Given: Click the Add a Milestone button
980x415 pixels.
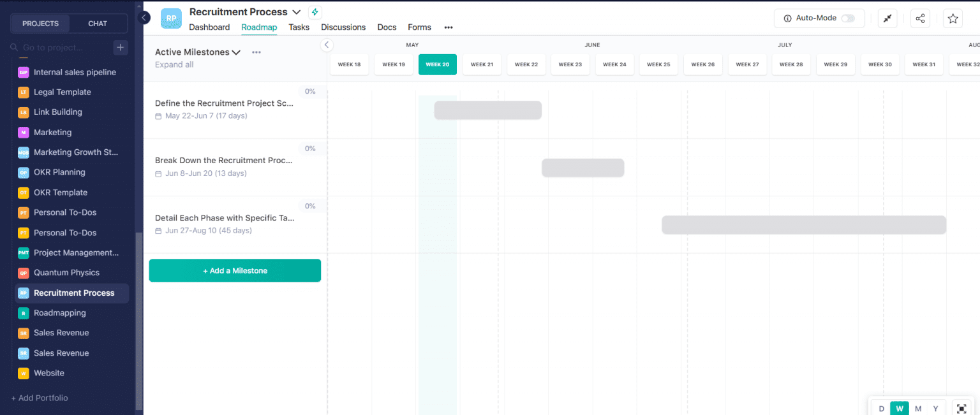Looking at the screenshot, I should click(x=235, y=270).
